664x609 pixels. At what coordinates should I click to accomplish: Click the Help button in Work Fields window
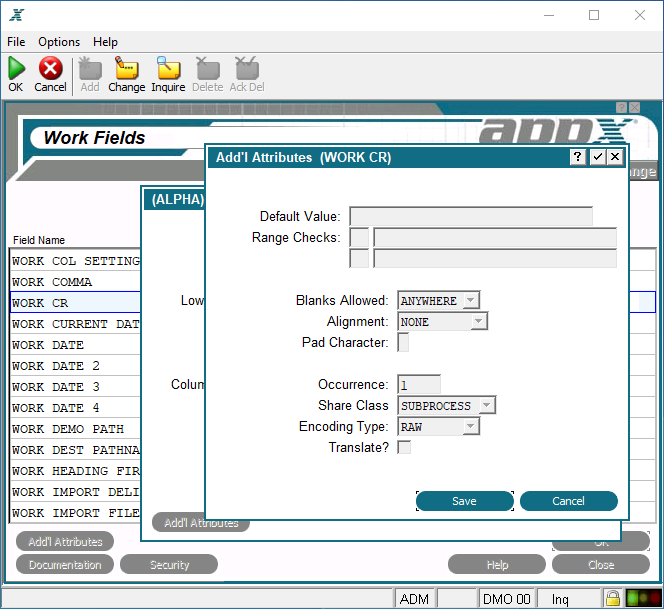(x=497, y=565)
